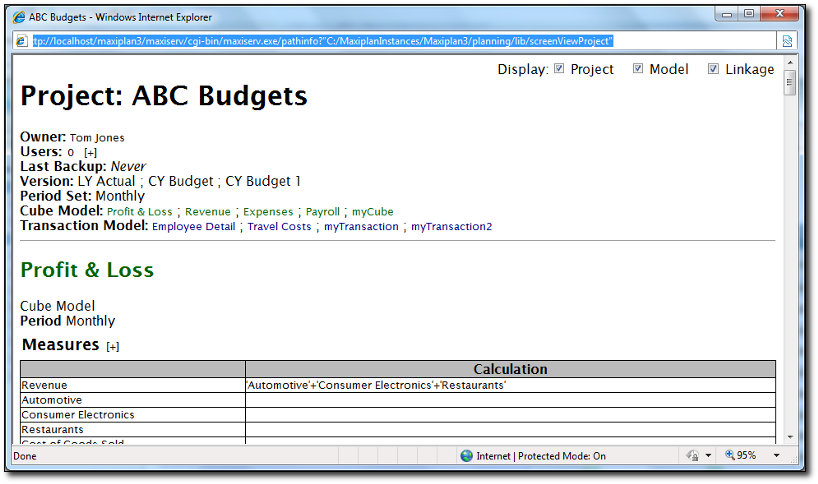
Task: Click the URL address field
Action: tap(400, 41)
